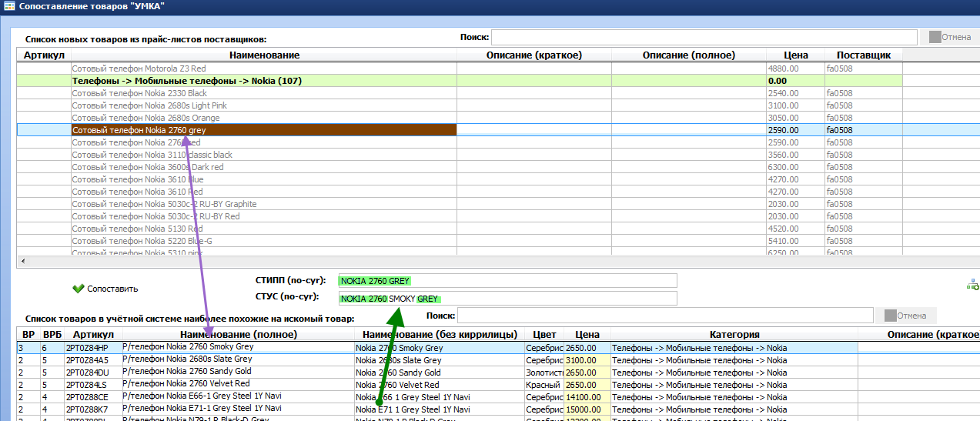Click price cell 5410.00

796,241
